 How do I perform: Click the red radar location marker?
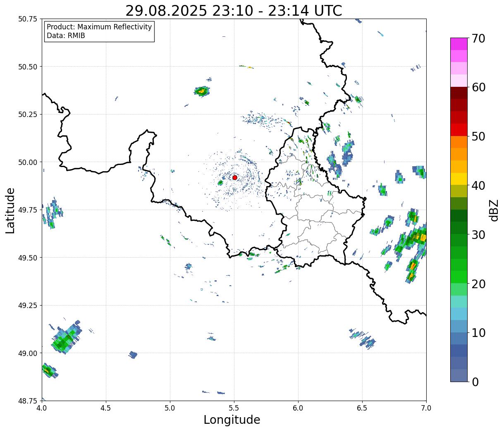234,177
